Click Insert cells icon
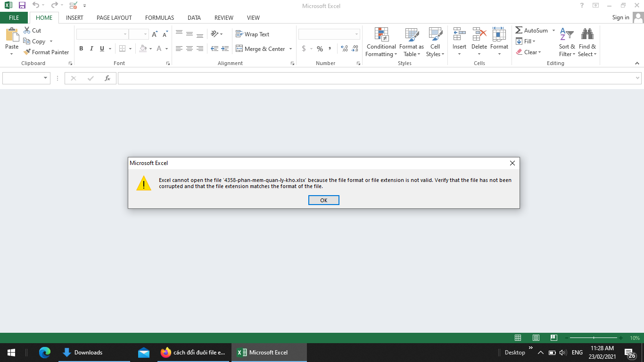This screenshot has width=644, height=362. 459,34
